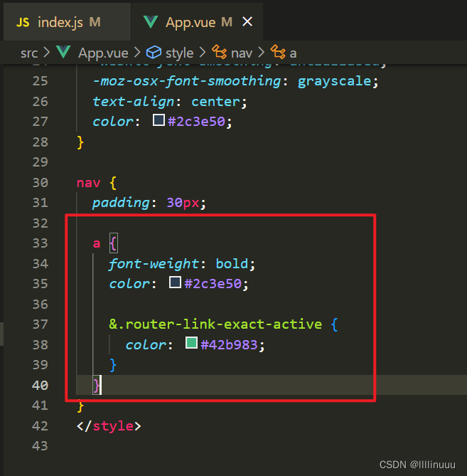The image size is (467, 476).
Task: Click line number 33 in the gutter
Action: coord(41,243)
